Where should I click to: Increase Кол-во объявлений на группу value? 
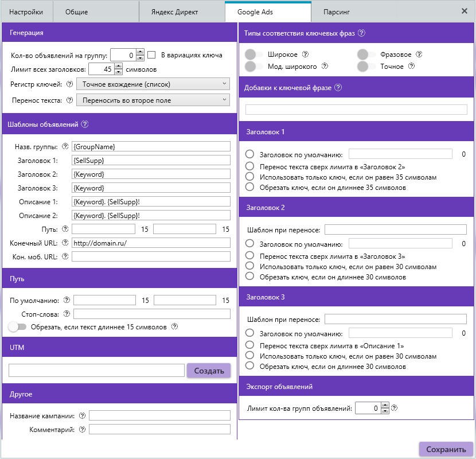coord(141,52)
